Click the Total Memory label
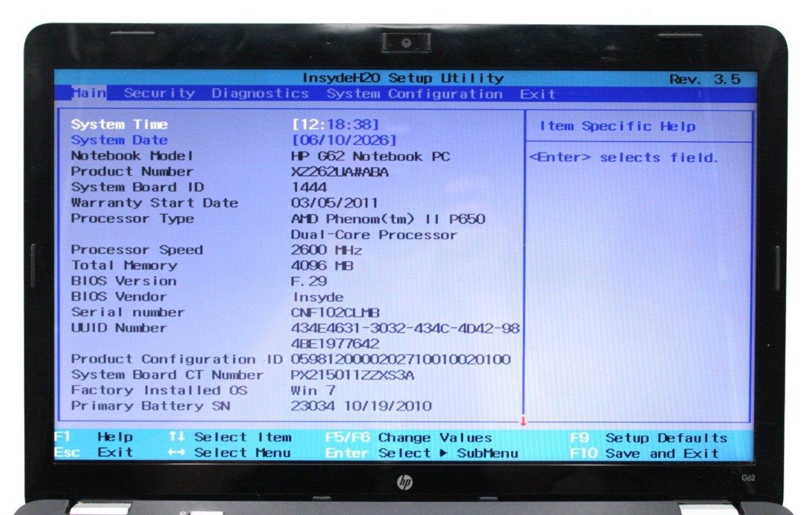 (124, 265)
